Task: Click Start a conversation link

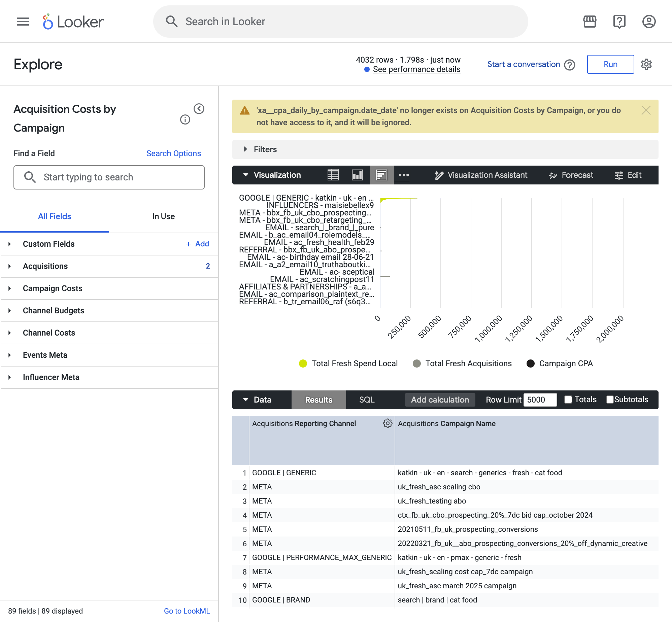Action: (524, 64)
